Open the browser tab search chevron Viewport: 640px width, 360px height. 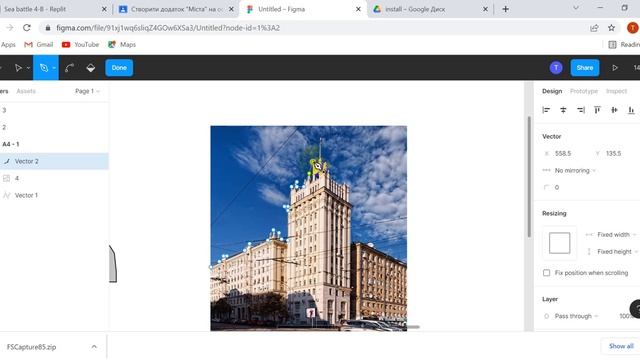576,8
